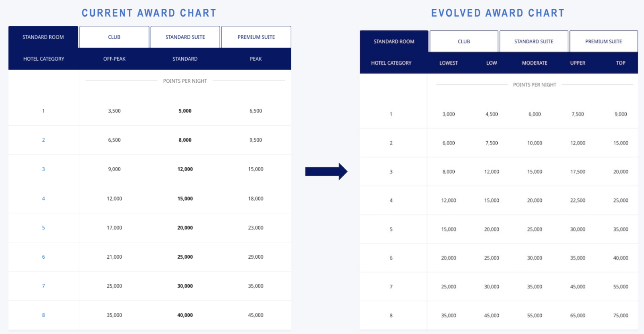644x334 pixels.
Task: Switch to the Premium Suite tab on evolved chart
Action: [x=603, y=41]
